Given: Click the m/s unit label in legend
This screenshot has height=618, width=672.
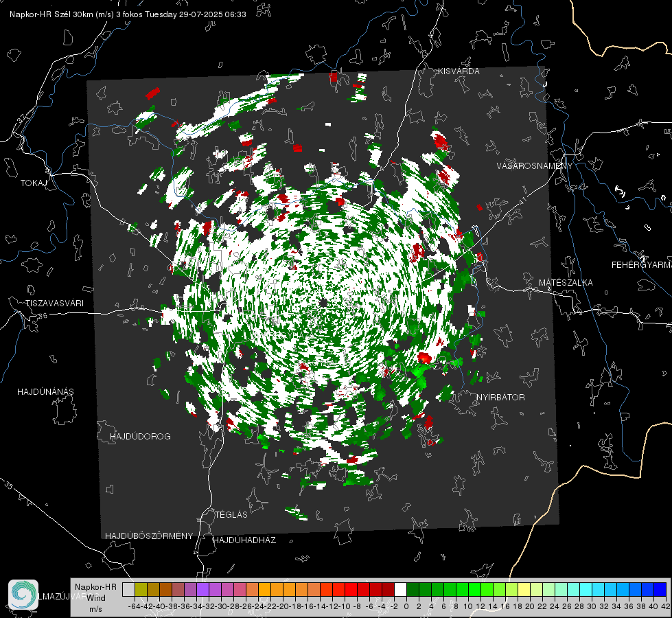Looking at the screenshot, I should pos(95,609).
